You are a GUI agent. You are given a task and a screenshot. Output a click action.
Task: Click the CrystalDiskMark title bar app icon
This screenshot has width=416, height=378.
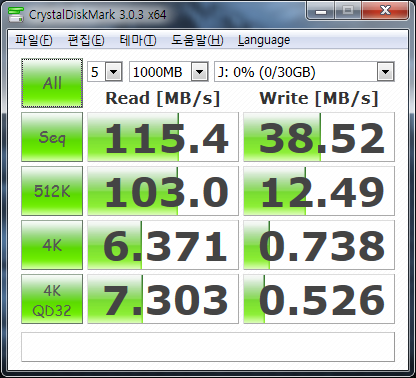[16, 14]
